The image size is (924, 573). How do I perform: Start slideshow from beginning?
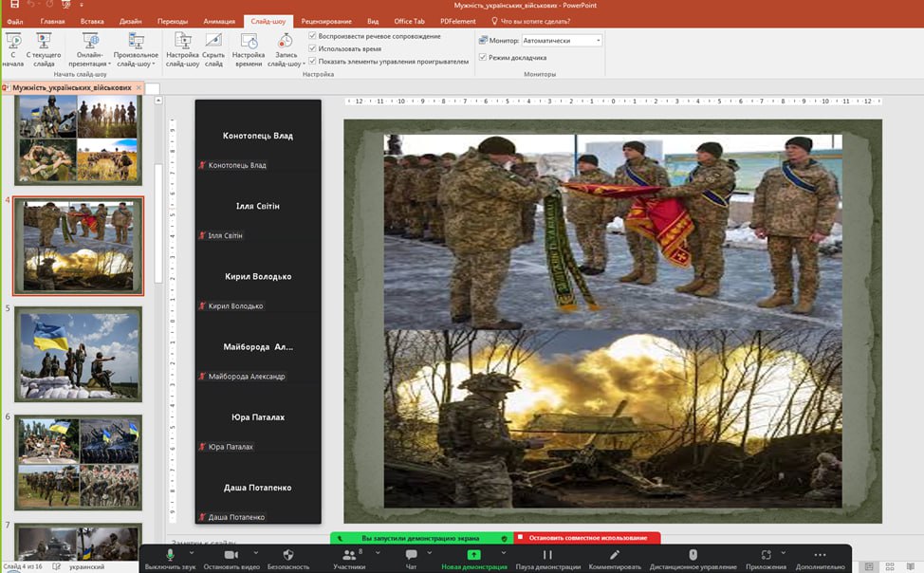[13, 47]
